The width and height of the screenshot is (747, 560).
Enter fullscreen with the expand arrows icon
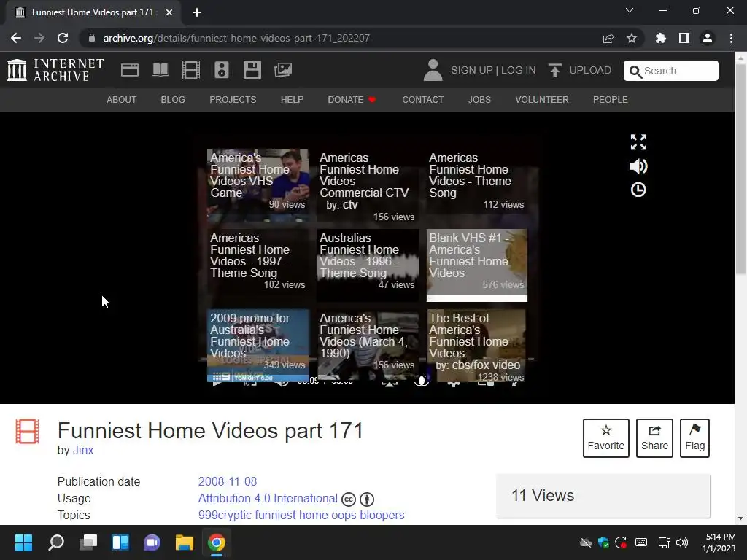point(638,142)
